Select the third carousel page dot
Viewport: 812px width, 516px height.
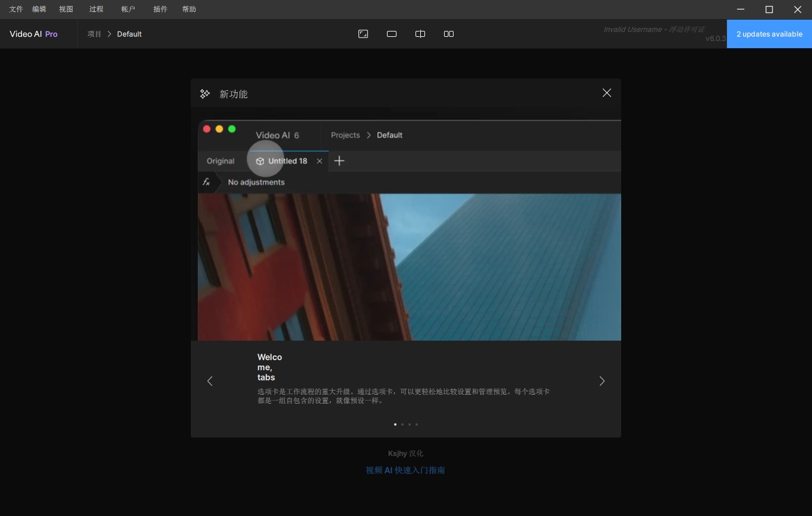(x=410, y=424)
